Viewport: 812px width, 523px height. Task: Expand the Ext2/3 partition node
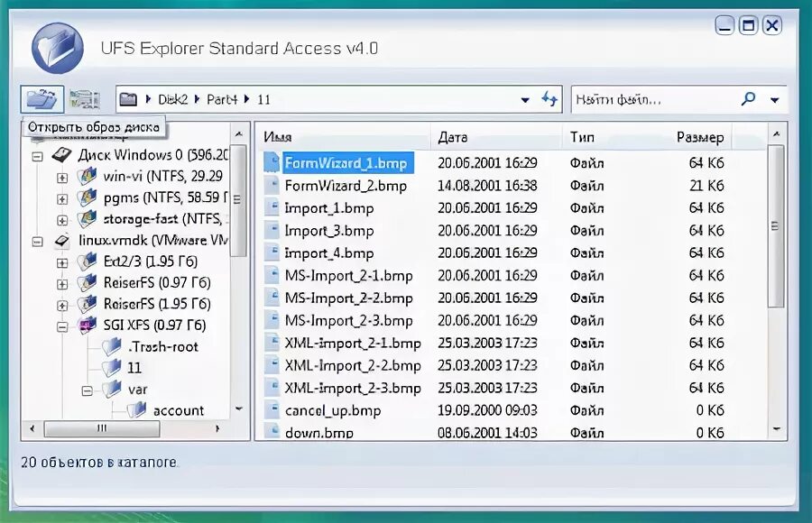point(62,262)
